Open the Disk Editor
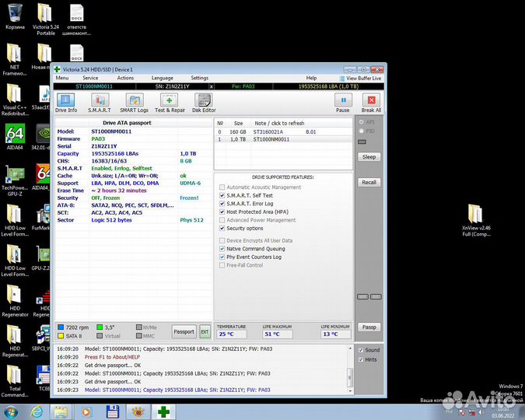The width and height of the screenshot is (525, 420). 204,103
